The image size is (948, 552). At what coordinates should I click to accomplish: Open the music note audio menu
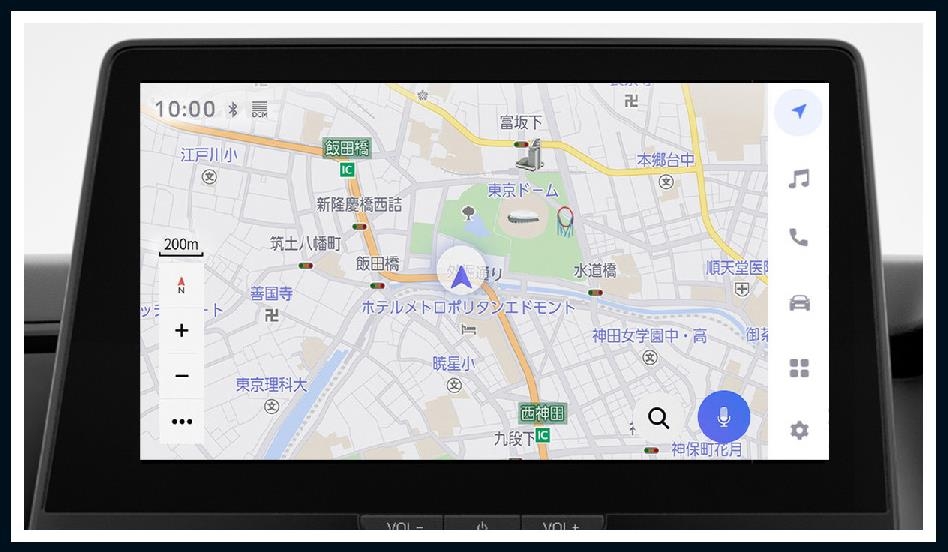(798, 179)
